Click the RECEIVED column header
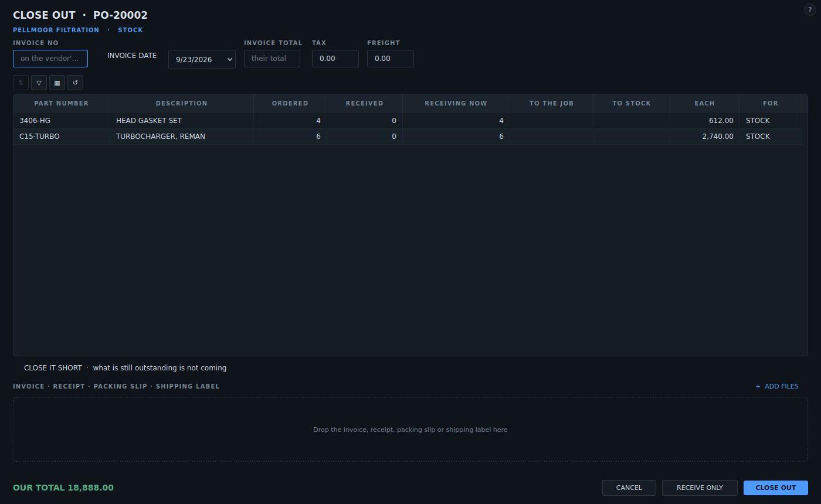This screenshot has height=504, width=821. (365, 103)
